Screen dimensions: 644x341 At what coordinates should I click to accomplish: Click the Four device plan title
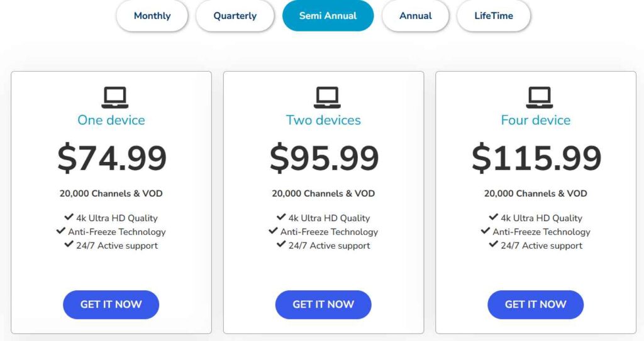pyautogui.click(x=536, y=120)
